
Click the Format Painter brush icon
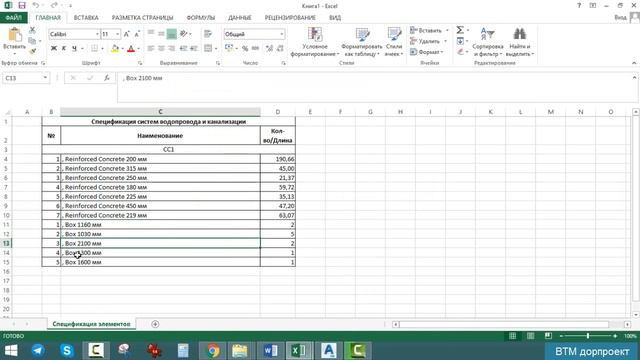tap(32, 51)
